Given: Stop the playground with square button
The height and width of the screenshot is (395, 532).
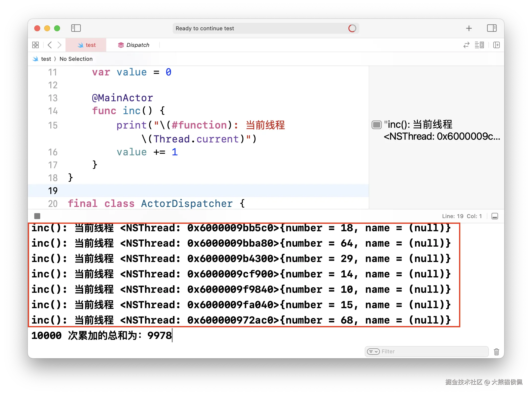Looking at the screenshot, I should point(37,216).
